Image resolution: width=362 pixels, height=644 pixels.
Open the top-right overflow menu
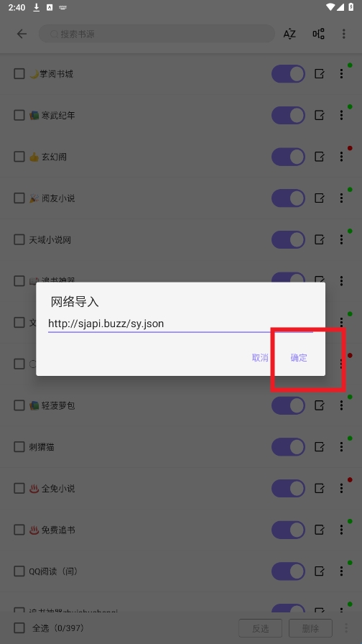click(344, 34)
